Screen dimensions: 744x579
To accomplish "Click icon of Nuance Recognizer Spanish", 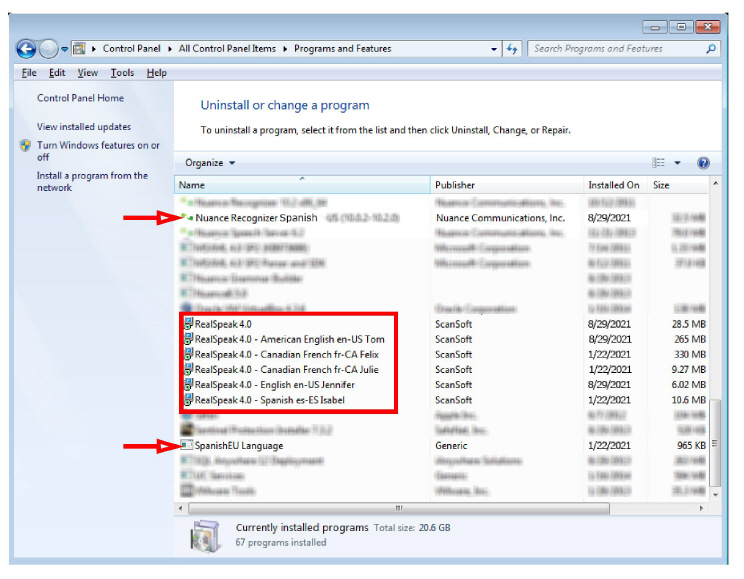I will (x=187, y=218).
